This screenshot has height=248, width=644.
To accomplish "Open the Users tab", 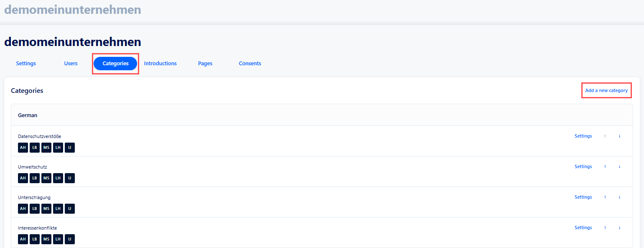I will [x=71, y=64].
